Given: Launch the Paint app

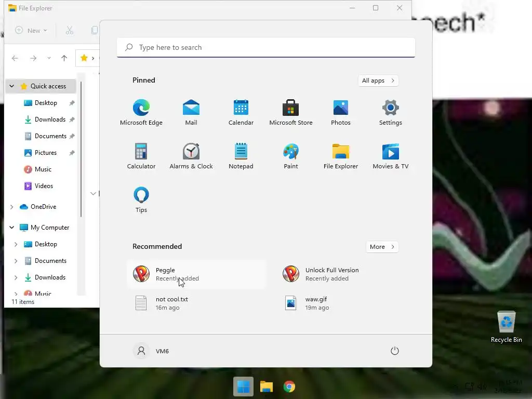Looking at the screenshot, I should pos(291,156).
